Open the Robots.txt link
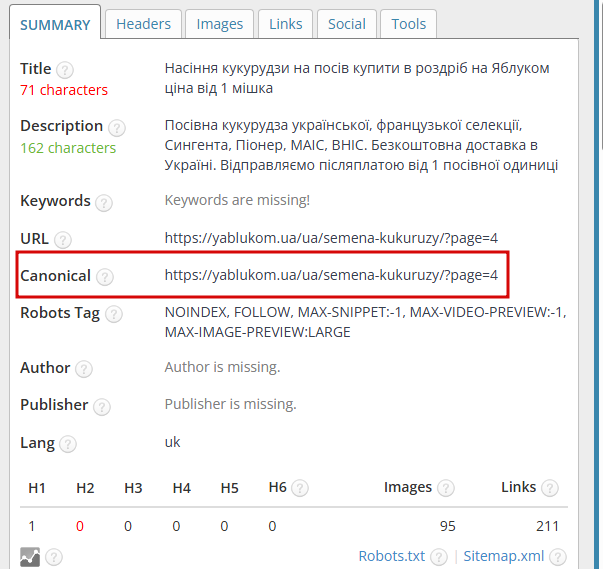This screenshot has width=603, height=569. point(391,556)
